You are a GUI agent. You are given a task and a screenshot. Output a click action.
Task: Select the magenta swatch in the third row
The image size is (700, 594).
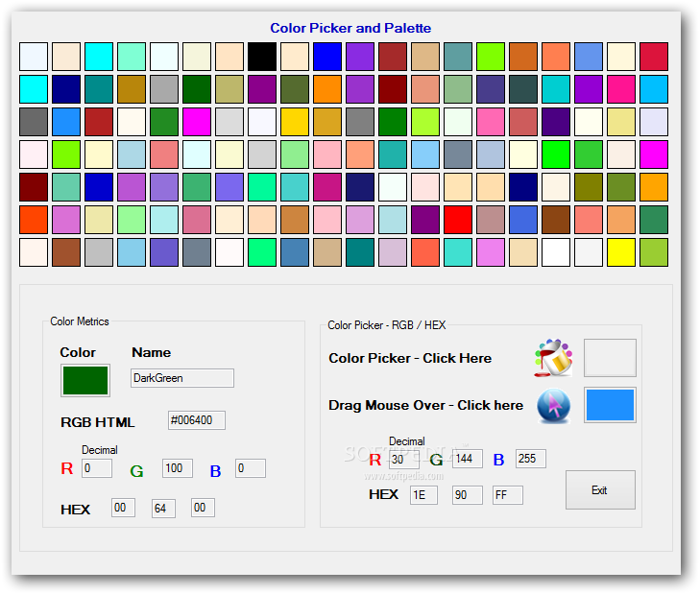click(197, 122)
